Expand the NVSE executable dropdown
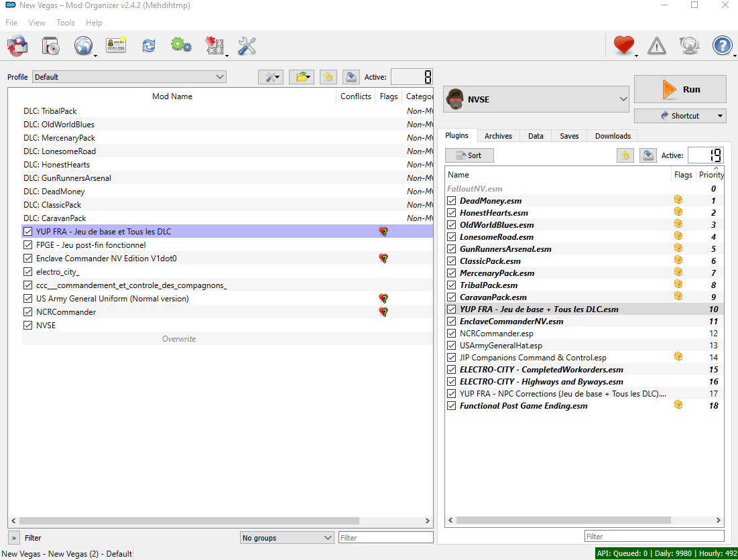This screenshot has width=738, height=560. [x=536, y=99]
